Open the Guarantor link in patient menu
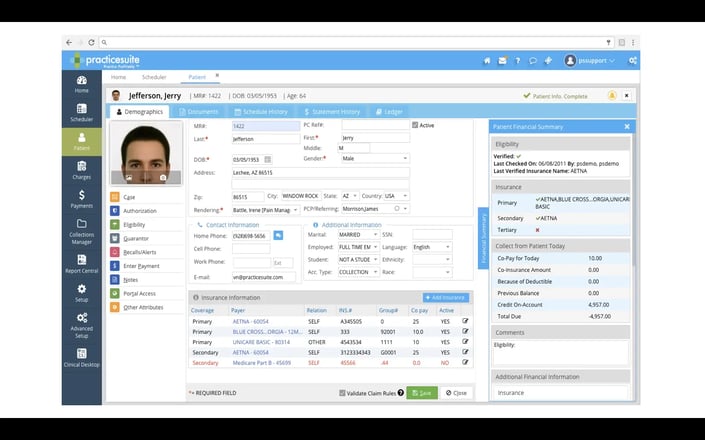Image resolution: width=705 pixels, height=440 pixels. pyautogui.click(x=136, y=239)
